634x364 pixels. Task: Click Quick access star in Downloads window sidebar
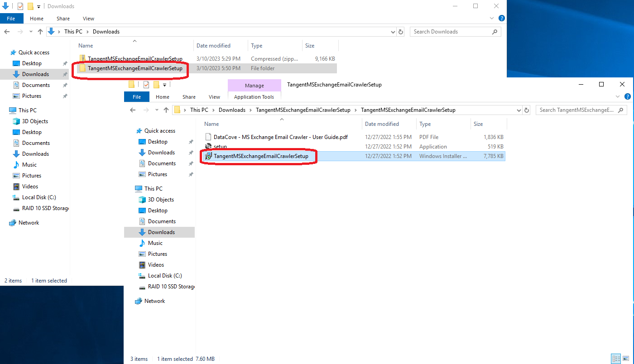(13, 53)
